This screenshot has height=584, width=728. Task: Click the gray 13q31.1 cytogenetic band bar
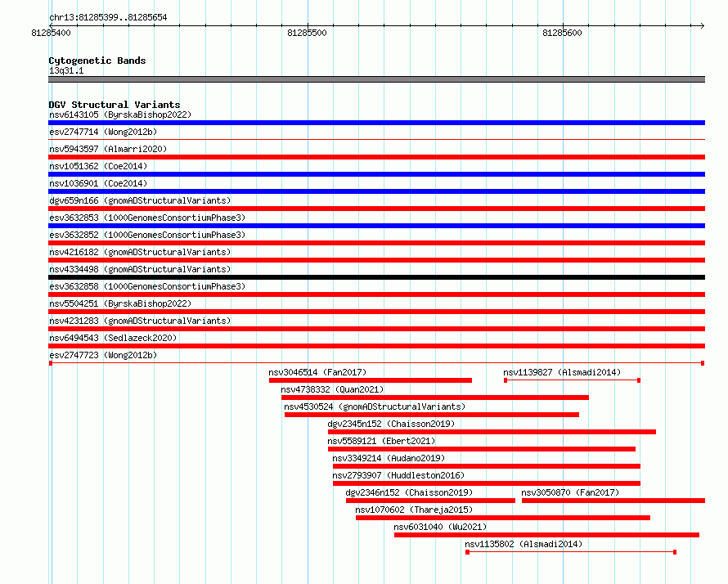(376, 79)
